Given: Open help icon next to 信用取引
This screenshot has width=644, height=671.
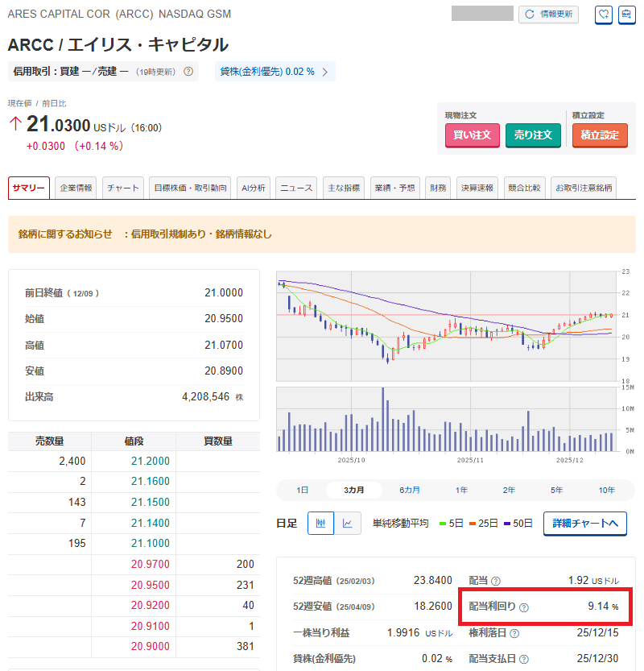Looking at the screenshot, I should pyautogui.click(x=188, y=72).
